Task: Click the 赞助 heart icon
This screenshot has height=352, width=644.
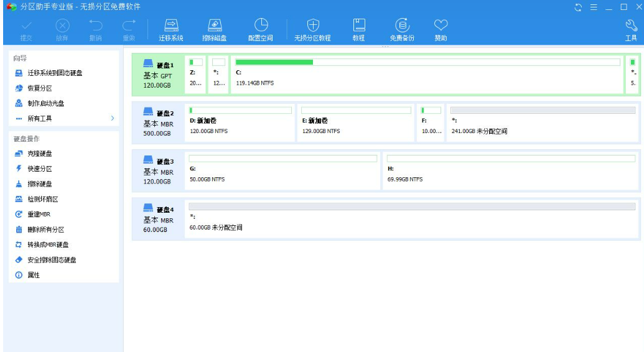Action: click(441, 25)
